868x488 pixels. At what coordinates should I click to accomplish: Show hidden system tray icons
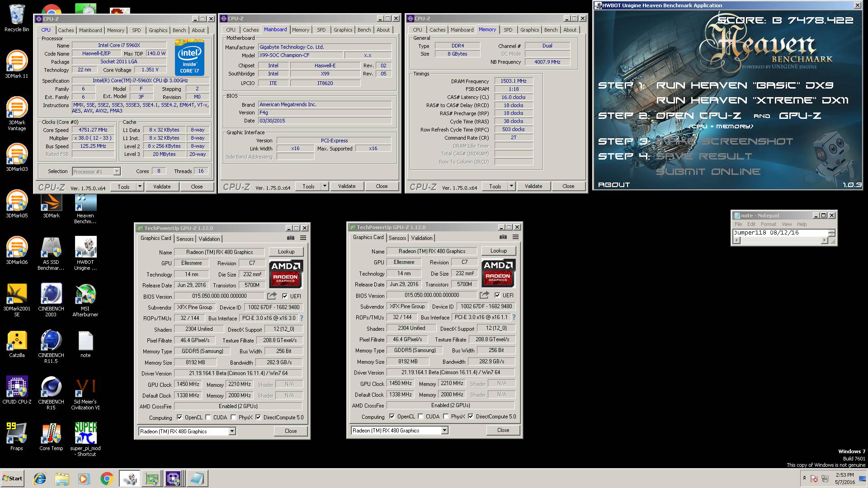coord(804,478)
